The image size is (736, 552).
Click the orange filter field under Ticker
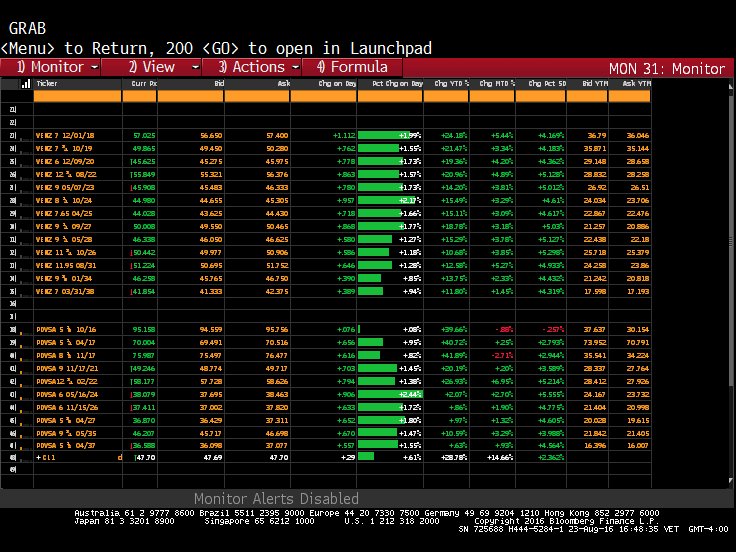[x=77, y=96]
